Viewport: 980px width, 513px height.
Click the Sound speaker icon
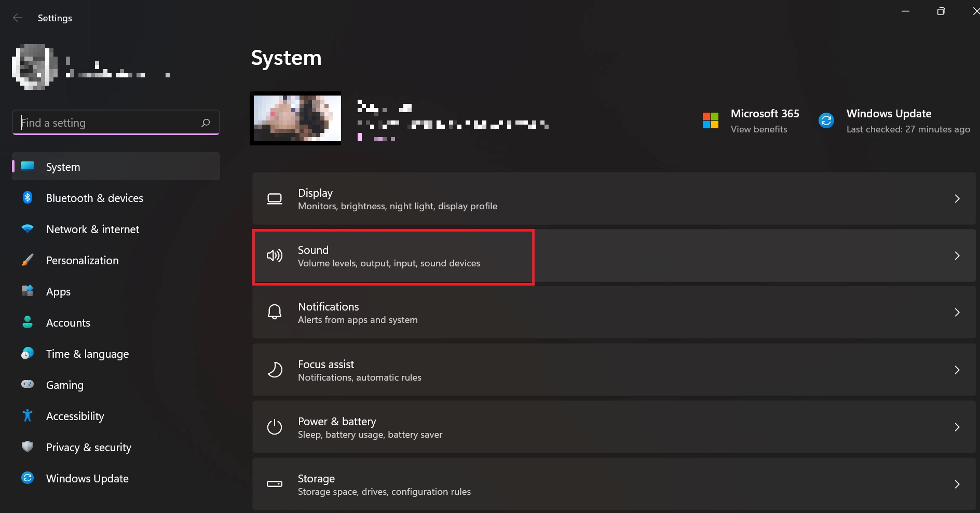pos(274,255)
